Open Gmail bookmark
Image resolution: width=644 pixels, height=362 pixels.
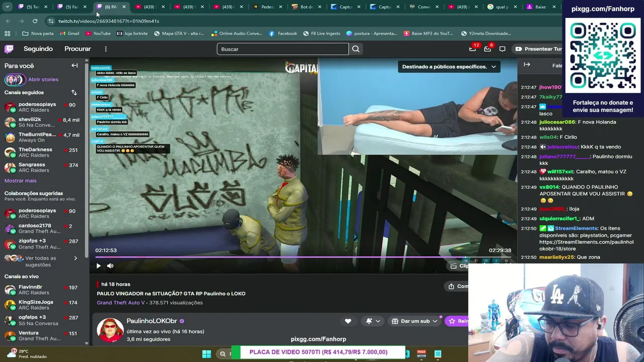pos(69,34)
